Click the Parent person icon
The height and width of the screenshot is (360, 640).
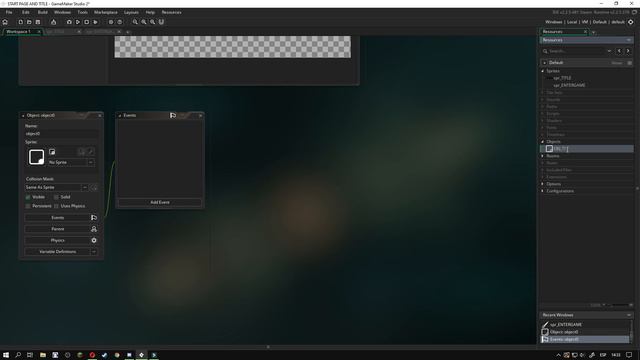pyautogui.click(x=94, y=229)
